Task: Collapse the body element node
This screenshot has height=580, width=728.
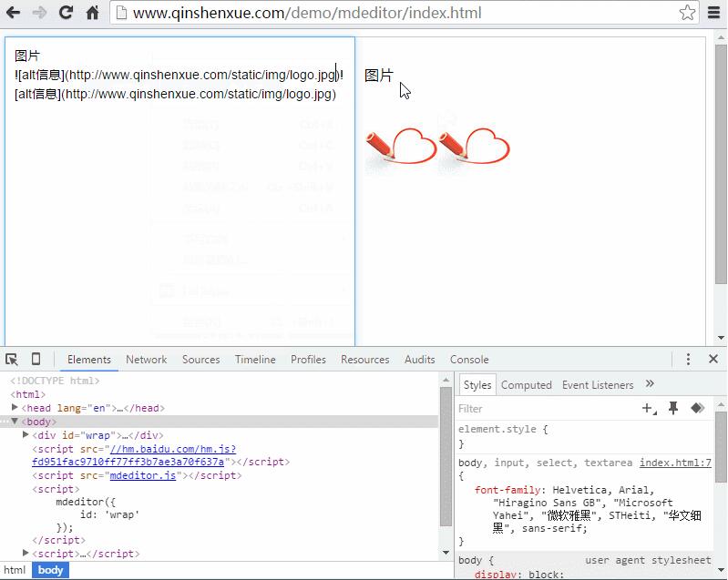Action: tap(15, 422)
